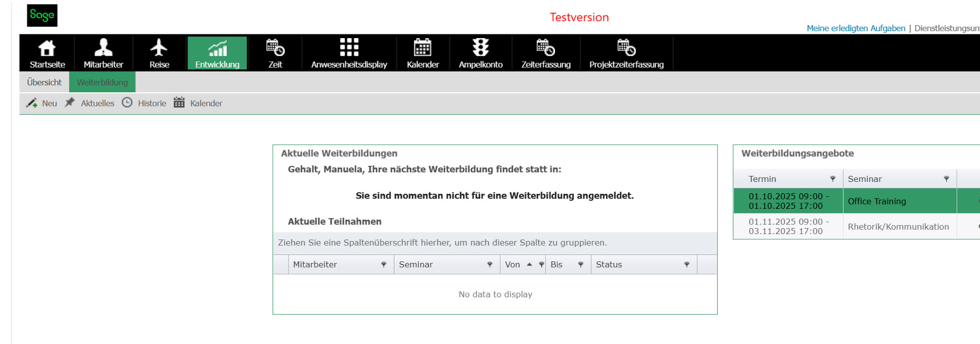Select the Anwesenheitsdisplay grid icon
The width and height of the screenshot is (980, 344).
click(349, 48)
